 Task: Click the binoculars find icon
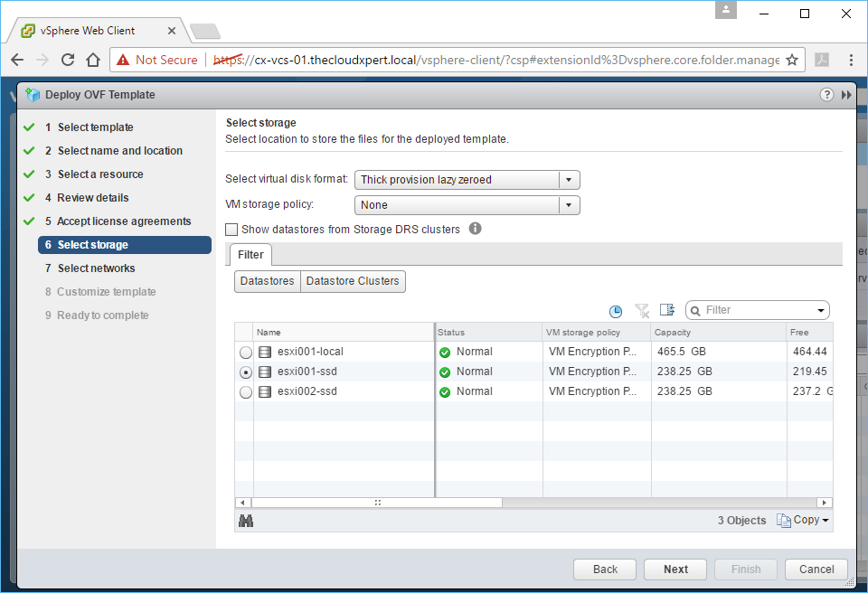tap(245, 521)
